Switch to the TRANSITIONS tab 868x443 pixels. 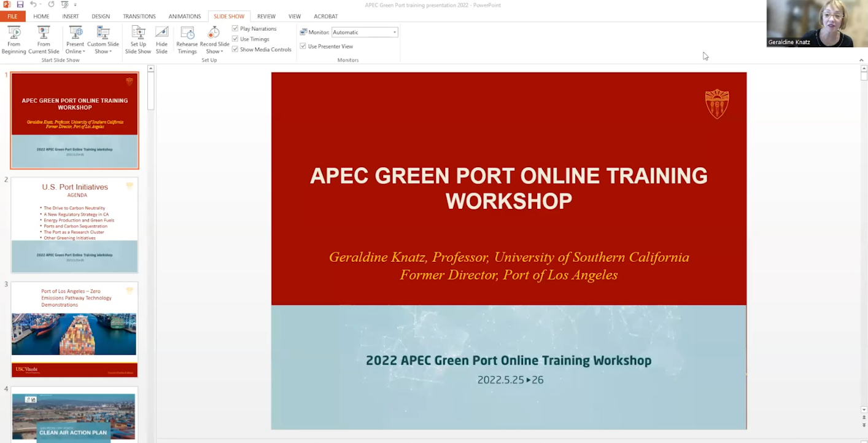[x=139, y=17]
